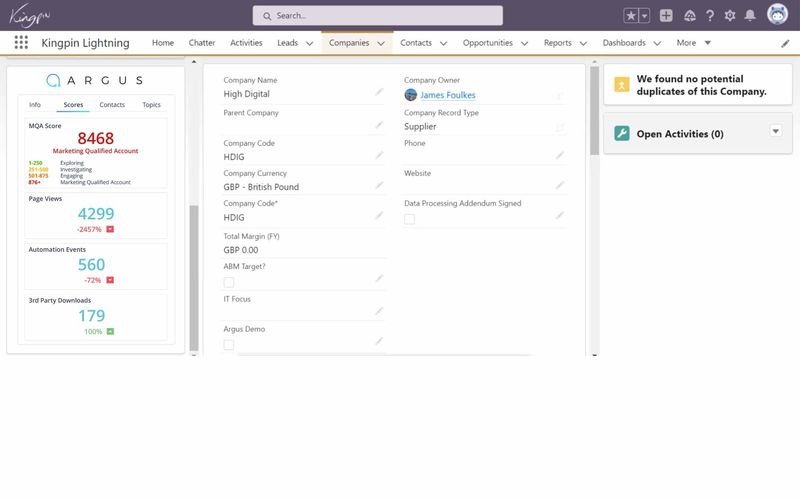Click the Kingpin logo
800x500 pixels.
[x=29, y=15]
